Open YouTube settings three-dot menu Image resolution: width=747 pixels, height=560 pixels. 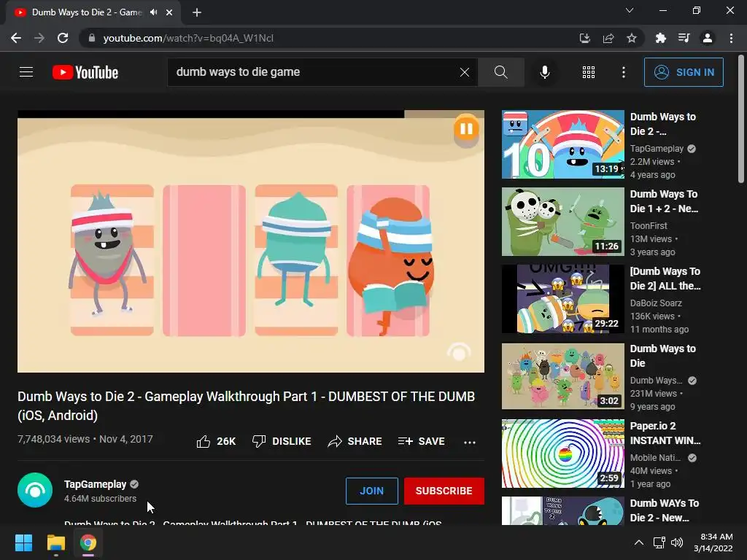click(x=624, y=72)
